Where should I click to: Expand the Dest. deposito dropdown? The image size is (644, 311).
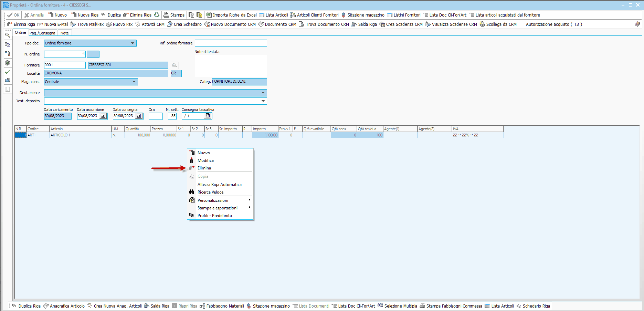click(263, 101)
